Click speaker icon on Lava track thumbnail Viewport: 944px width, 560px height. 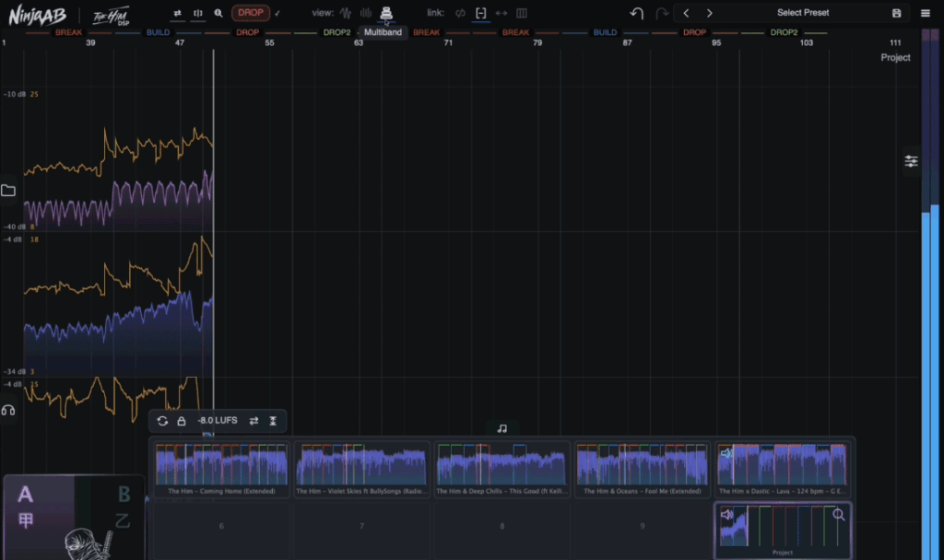point(726,453)
